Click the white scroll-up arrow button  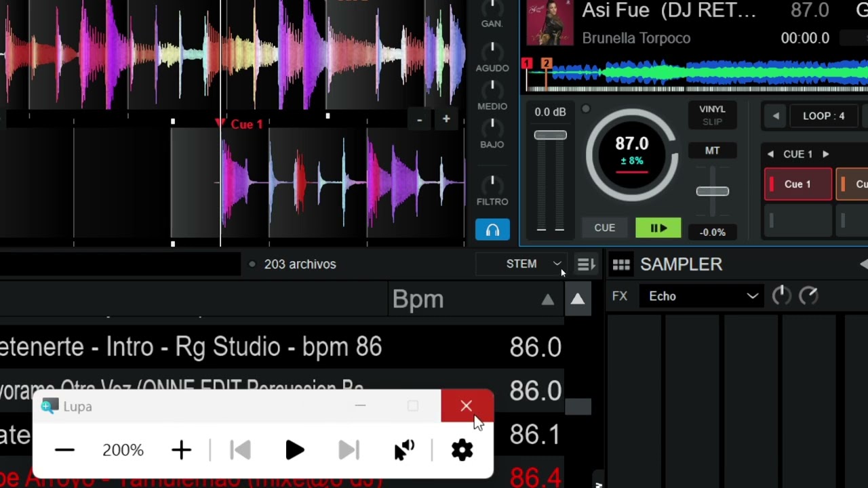(578, 300)
